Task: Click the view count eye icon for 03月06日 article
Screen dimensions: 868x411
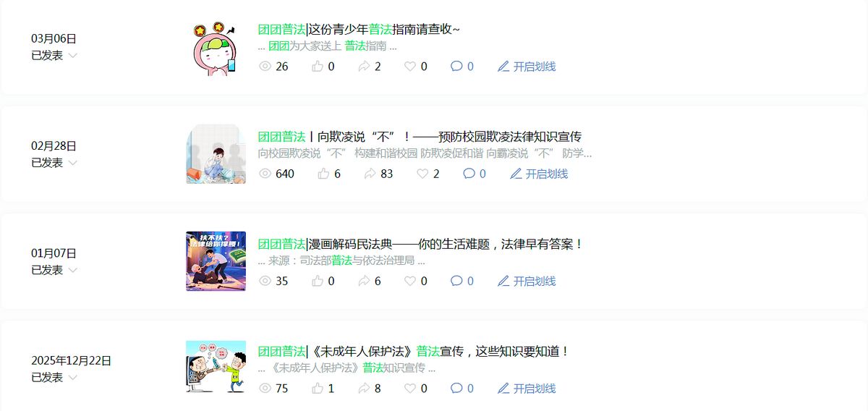Action: [x=265, y=67]
